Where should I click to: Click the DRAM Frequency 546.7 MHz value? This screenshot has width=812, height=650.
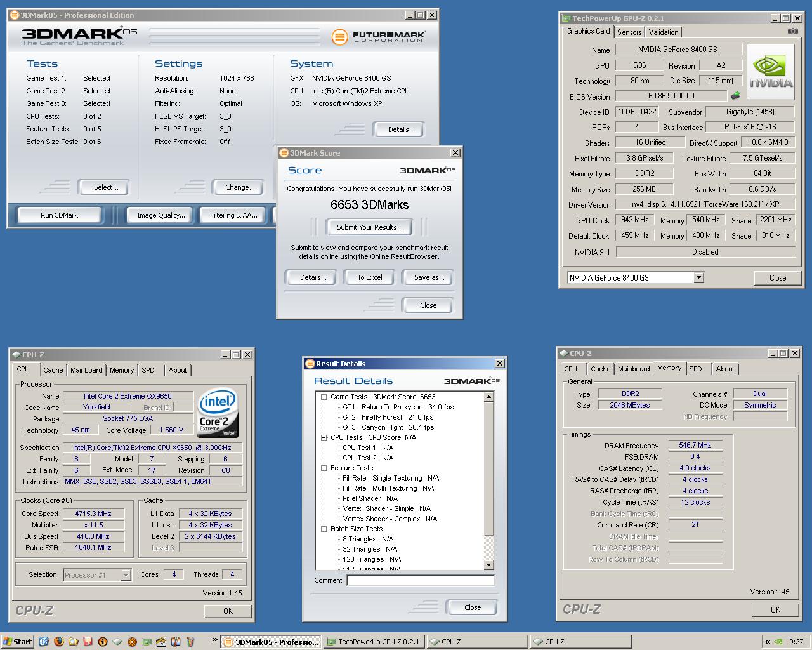695,445
